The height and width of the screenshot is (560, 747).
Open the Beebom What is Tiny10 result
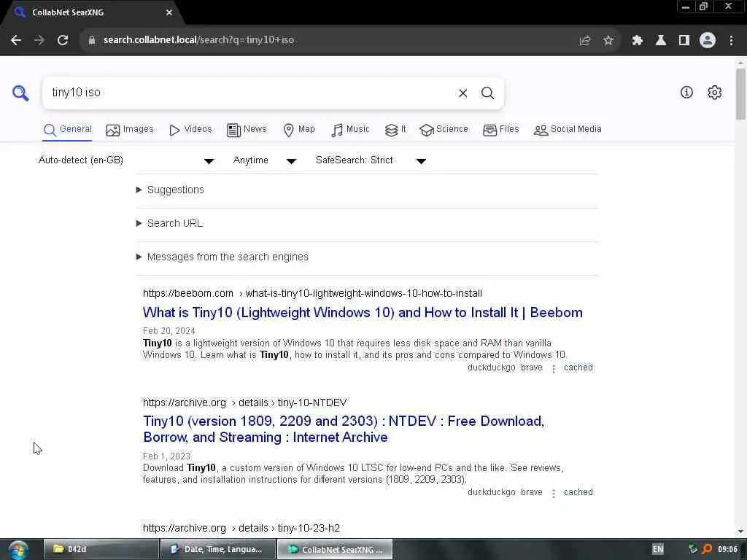[363, 313]
